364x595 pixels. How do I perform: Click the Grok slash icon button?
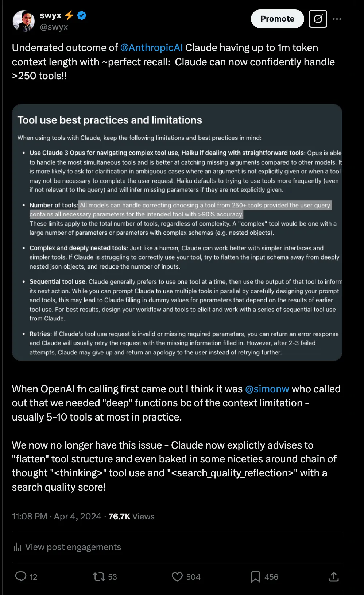(x=318, y=19)
